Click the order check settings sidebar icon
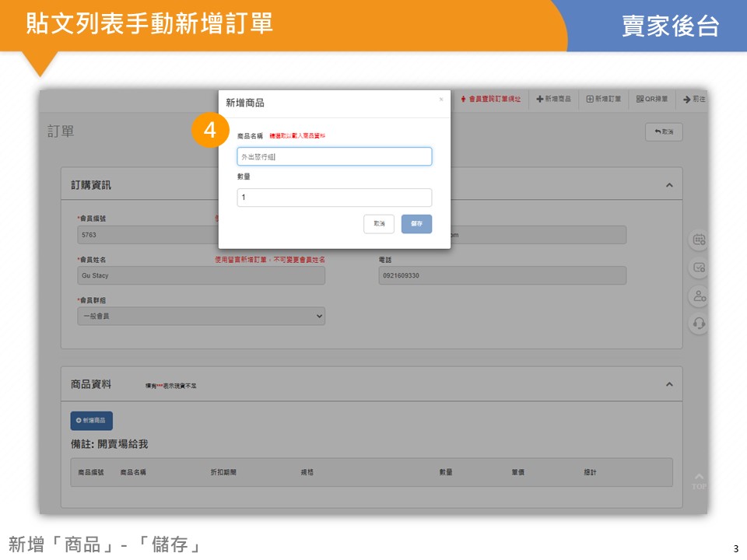The width and height of the screenshot is (747, 560). tap(699, 268)
